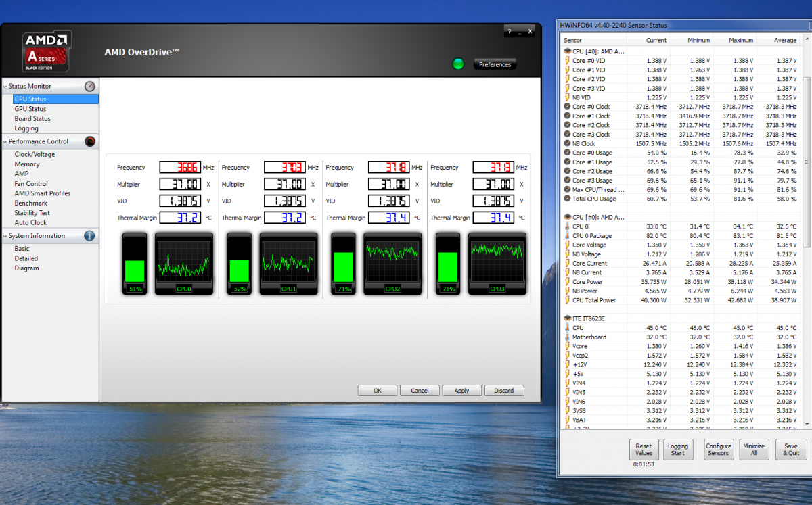Click the icon beside Total CPU Usage
The width and height of the screenshot is (812, 505).
pos(567,199)
